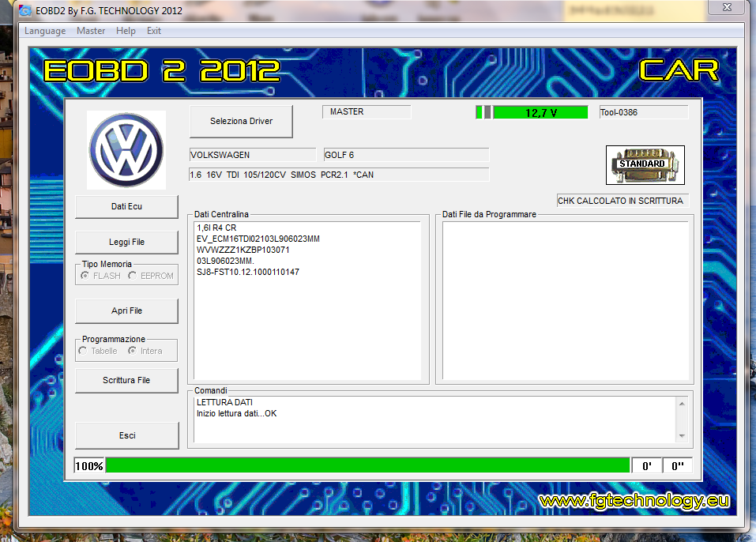Click the SJ8-FST10.12.1000110147 line
Viewport: 756px width, 542px height.
(248, 272)
